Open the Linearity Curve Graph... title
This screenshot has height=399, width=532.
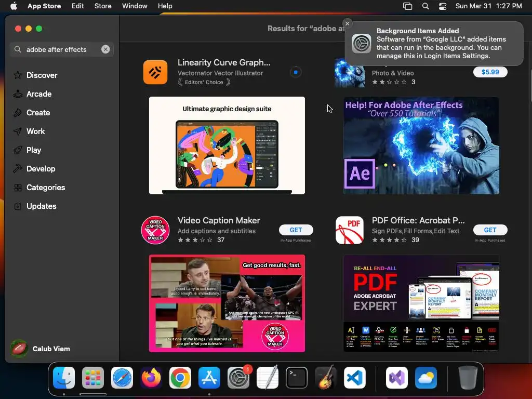click(224, 62)
